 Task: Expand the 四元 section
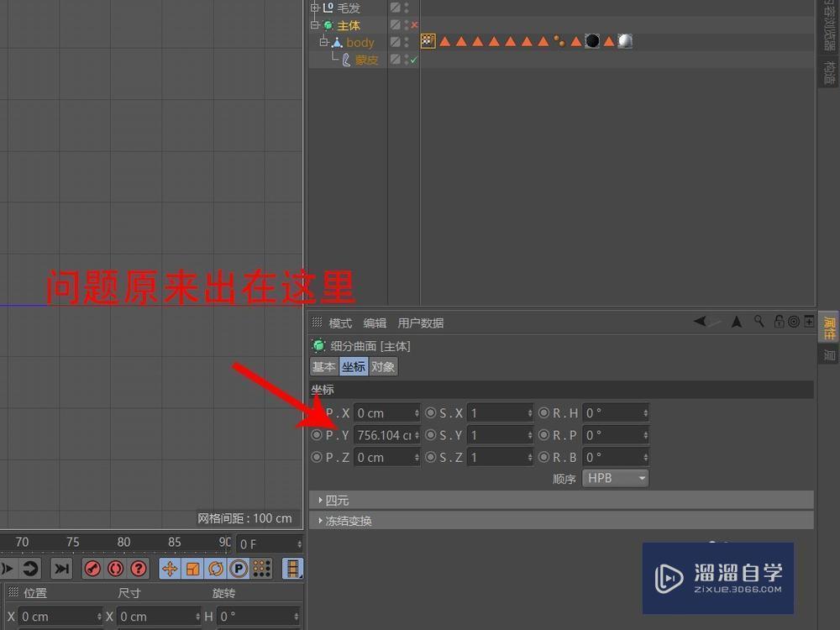coord(336,500)
